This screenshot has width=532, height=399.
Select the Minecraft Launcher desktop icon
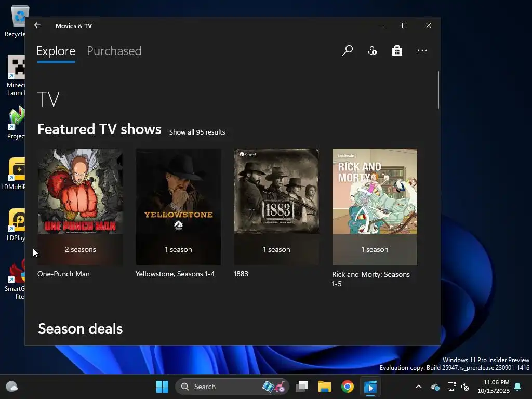[16, 75]
